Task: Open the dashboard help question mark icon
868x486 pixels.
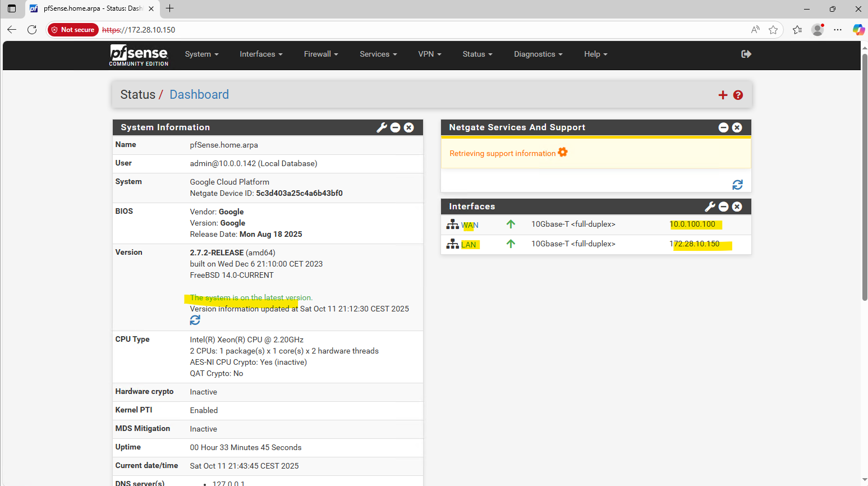Action: (x=738, y=95)
